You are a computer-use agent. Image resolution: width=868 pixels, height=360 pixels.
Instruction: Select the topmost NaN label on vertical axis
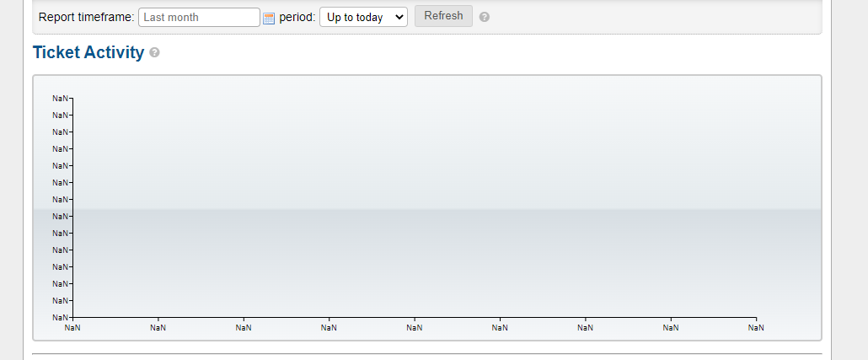pos(60,98)
